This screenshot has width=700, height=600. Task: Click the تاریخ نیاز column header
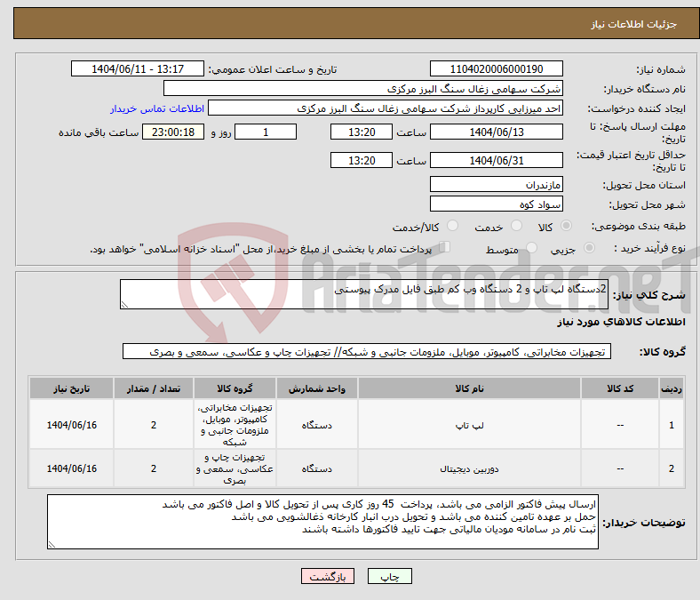(x=71, y=388)
